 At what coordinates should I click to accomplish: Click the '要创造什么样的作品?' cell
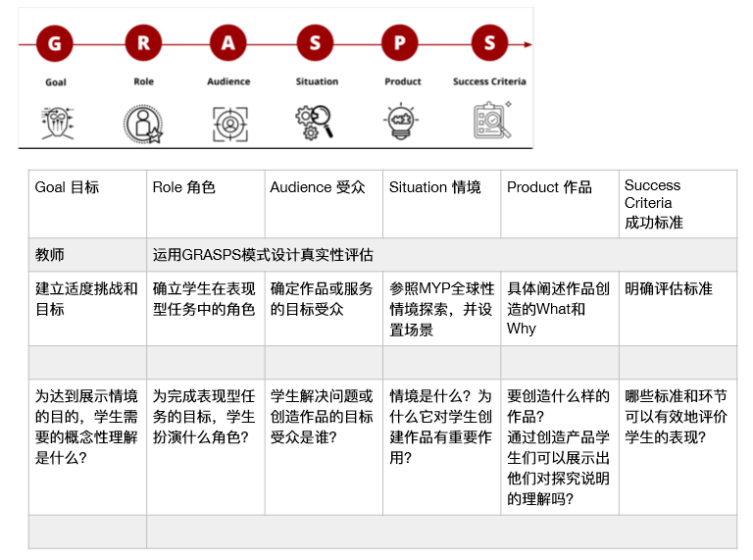[560, 446]
